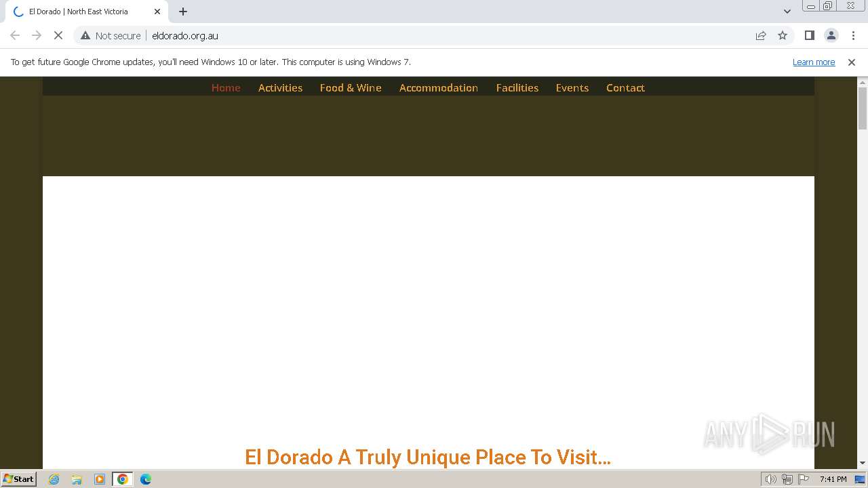Open Contact menu item
Image resolution: width=868 pixels, height=488 pixels.
[625, 87]
